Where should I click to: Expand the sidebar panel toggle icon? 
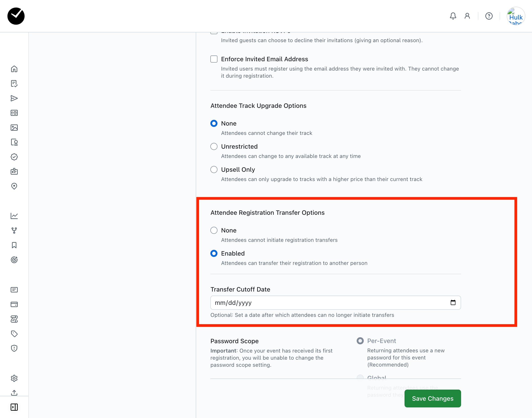14,407
